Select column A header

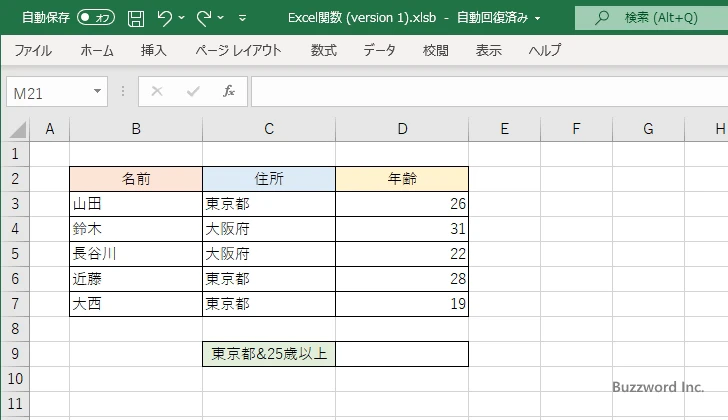(x=50, y=129)
